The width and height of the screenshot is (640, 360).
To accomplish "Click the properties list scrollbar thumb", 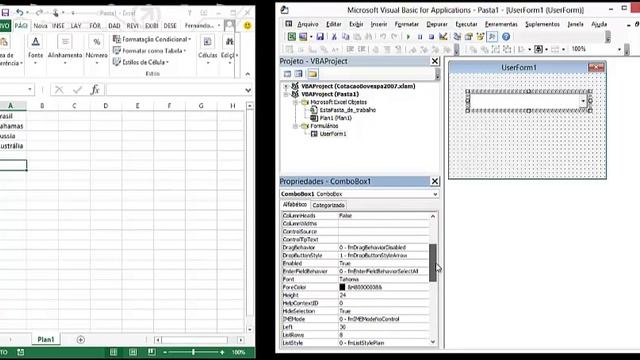I will pos(433,263).
